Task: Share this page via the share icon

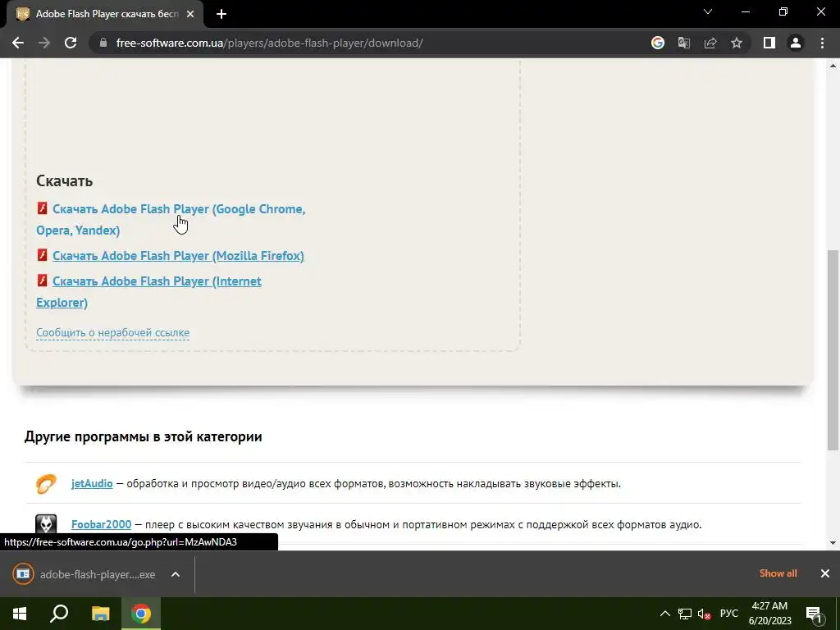Action: point(710,43)
